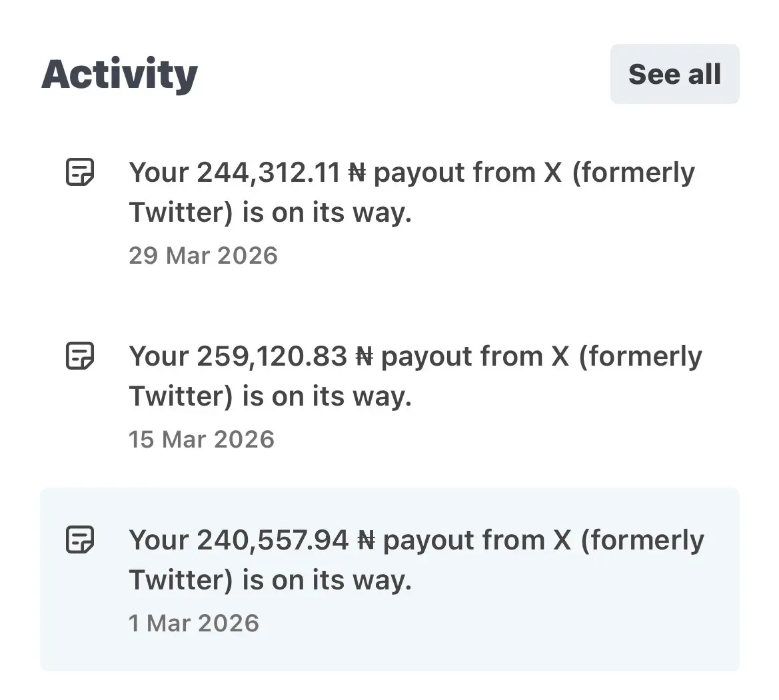Click the note icon beside the 240,557.94 payout

pos(80,539)
